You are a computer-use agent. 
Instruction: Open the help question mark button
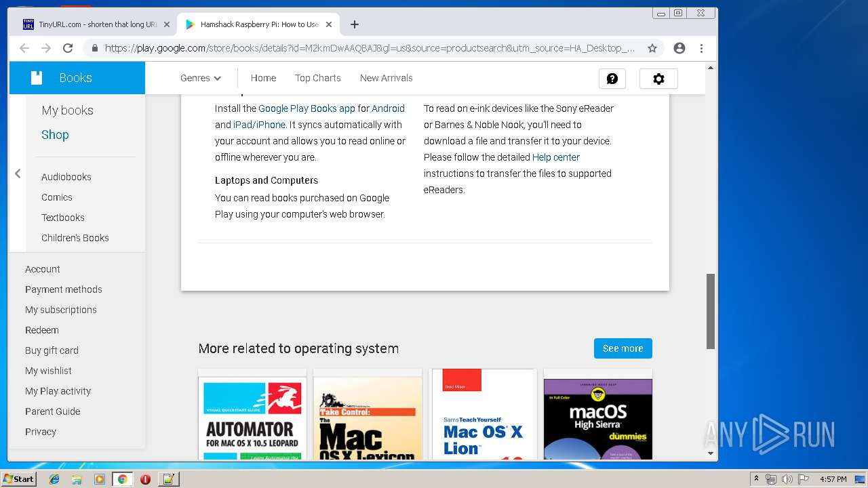(x=612, y=79)
